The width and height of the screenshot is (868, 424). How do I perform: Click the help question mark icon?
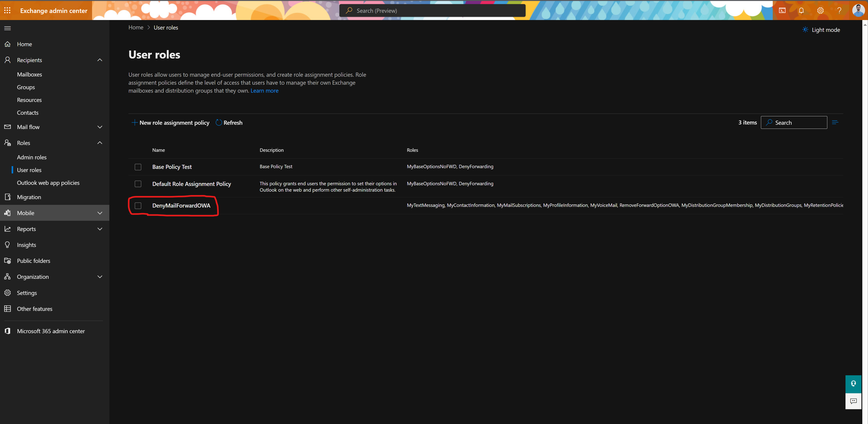point(839,10)
